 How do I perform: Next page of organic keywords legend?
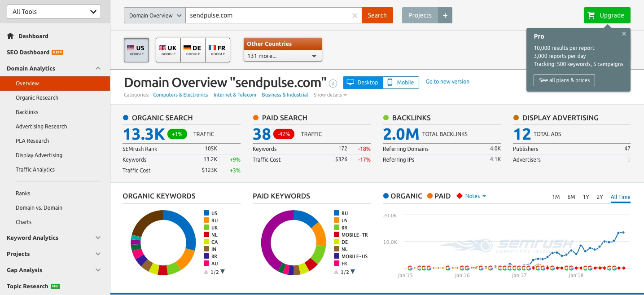click(x=222, y=272)
